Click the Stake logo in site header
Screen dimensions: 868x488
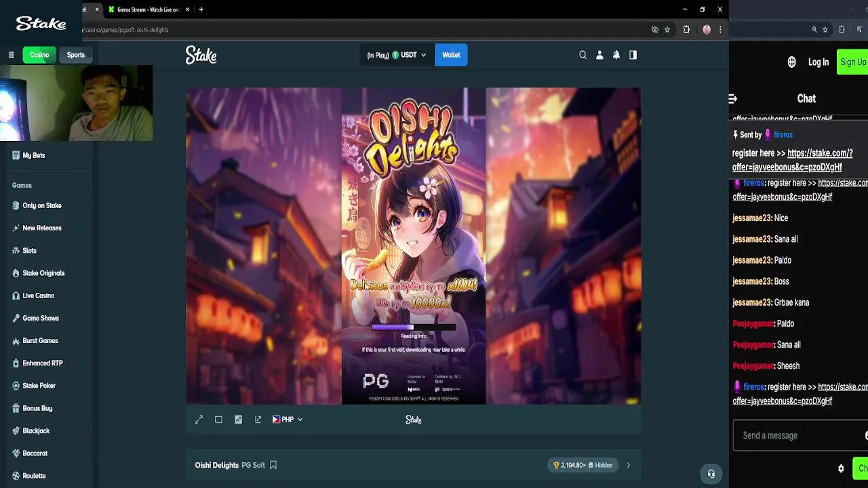(x=201, y=55)
